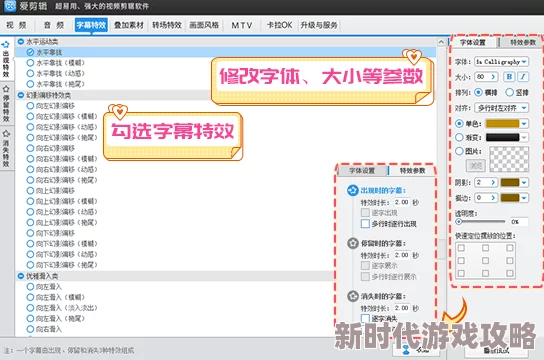This screenshot has width=544, height=360.
Task: Click the 浏览 browse image button
Action: pyautogui.click(x=475, y=165)
